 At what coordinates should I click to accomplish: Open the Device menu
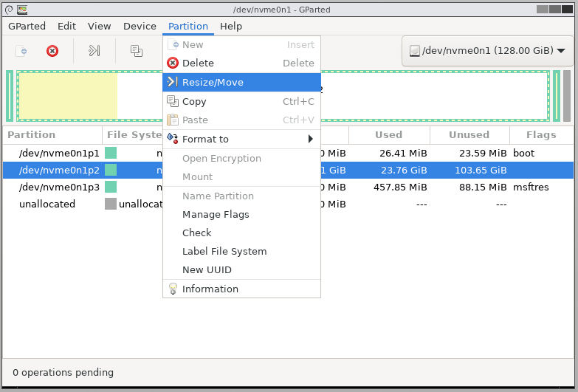140,26
